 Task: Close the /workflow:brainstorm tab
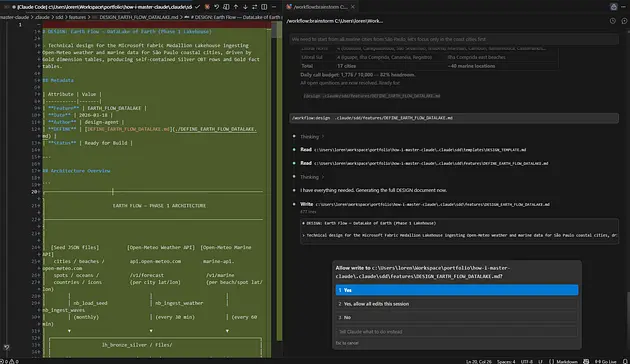click(x=353, y=7)
